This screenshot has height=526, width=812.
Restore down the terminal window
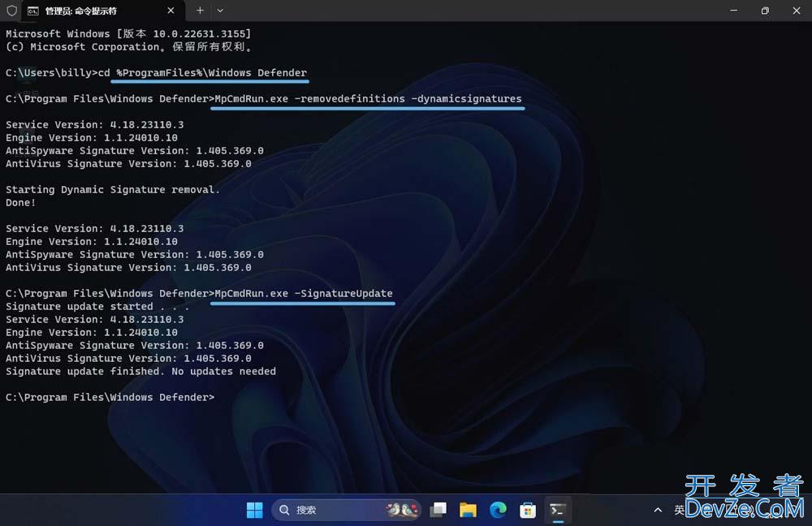[x=765, y=11]
